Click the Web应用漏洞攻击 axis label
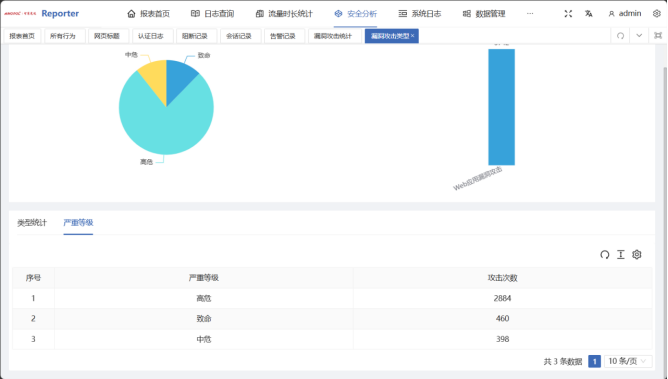The height and width of the screenshot is (379, 668). click(478, 179)
